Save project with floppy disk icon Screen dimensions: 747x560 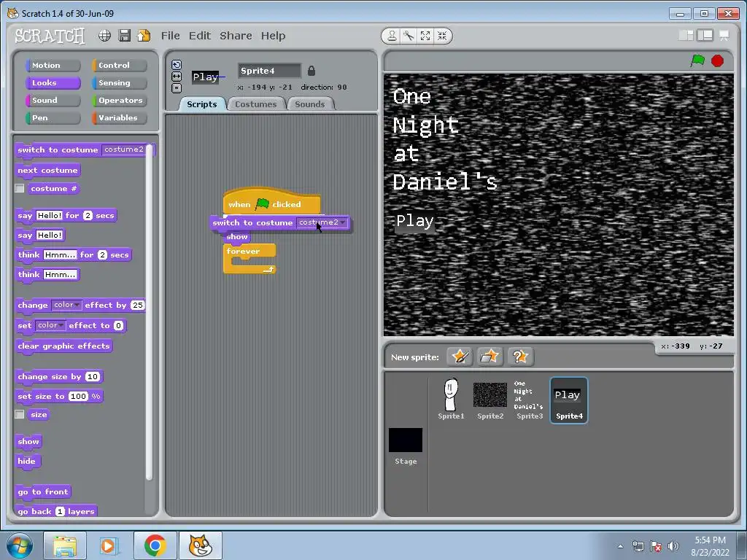[124, 36]
